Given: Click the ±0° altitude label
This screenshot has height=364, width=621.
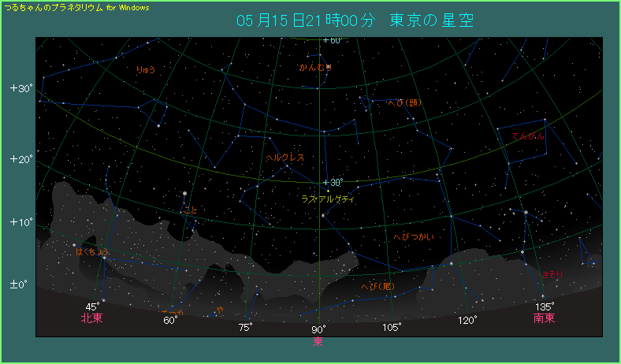Looking at the screenshot, I should (20, 284).
